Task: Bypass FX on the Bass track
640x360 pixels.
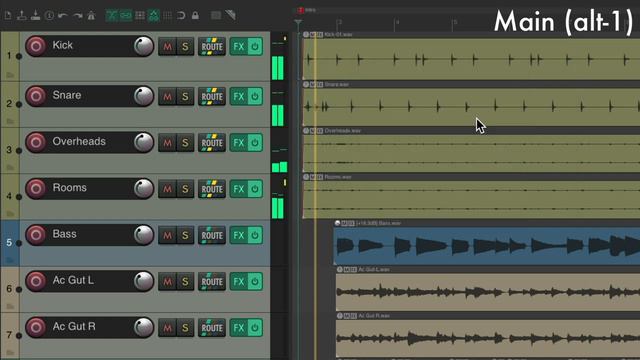Action: pyautogui.click(x=255, y=235)
